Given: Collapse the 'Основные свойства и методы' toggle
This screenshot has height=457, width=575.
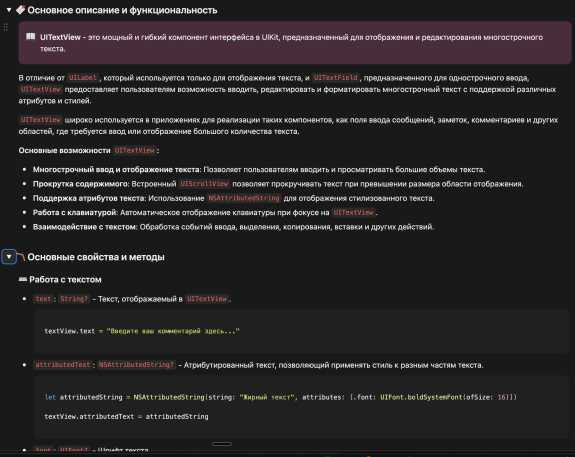Looking at the screenshot, I should (9, 257).
